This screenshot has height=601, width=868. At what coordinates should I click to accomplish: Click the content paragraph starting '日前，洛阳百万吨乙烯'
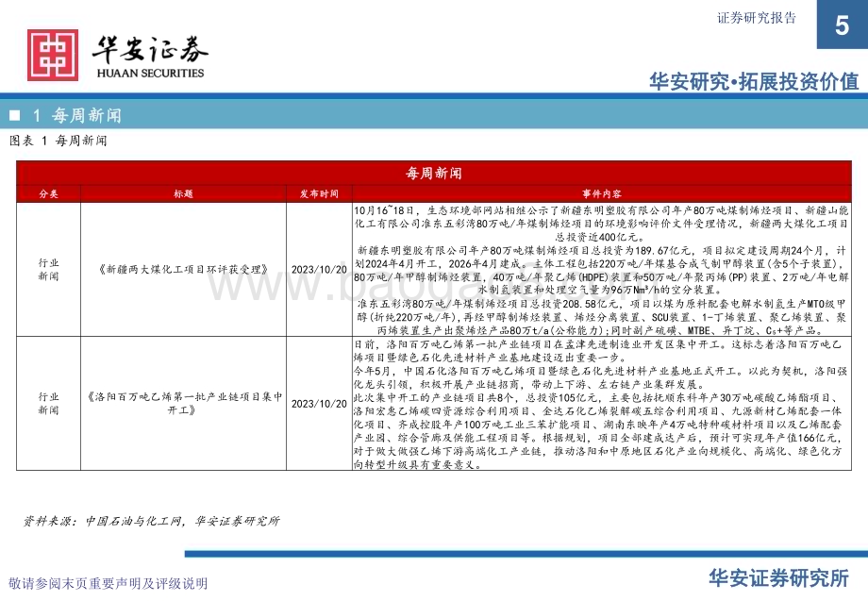(598, 351)
